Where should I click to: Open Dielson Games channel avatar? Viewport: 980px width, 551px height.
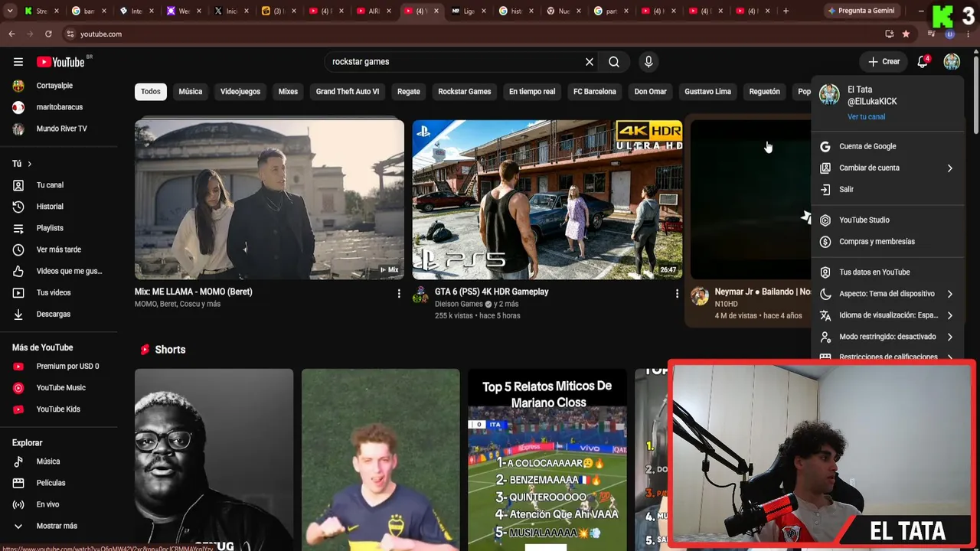click(x=420, y=295)
